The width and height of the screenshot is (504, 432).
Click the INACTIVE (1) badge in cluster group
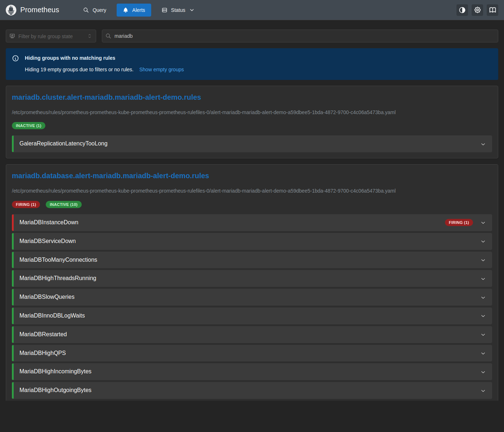coord(28,126)
